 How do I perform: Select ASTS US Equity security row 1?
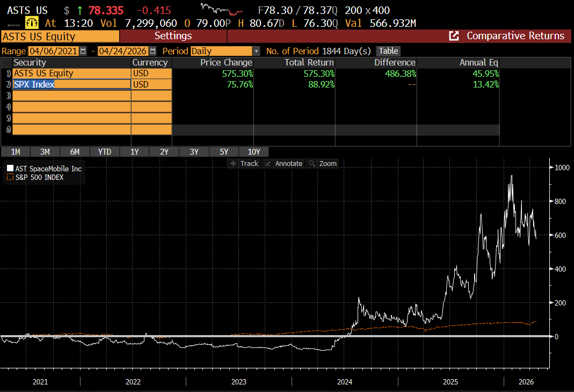tap(72, 74)
